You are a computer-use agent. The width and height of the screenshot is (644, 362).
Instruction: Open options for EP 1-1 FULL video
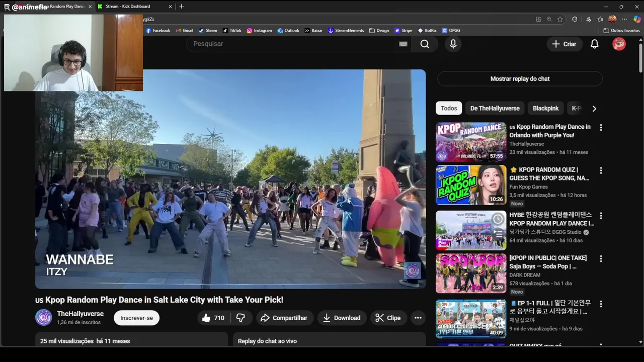pos(600,304)
